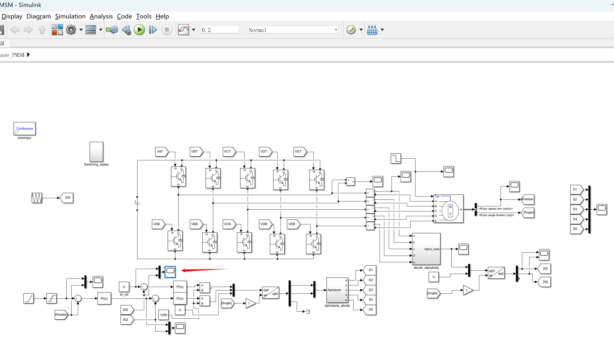The image size is (614, 364).
Task: Open the Model Explorer dropdown arrow
Action: [x=101, y=30]
